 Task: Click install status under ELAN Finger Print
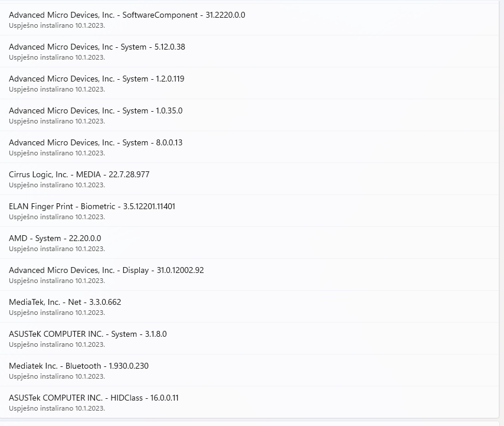pyautogui.click(x=57, y=217)
